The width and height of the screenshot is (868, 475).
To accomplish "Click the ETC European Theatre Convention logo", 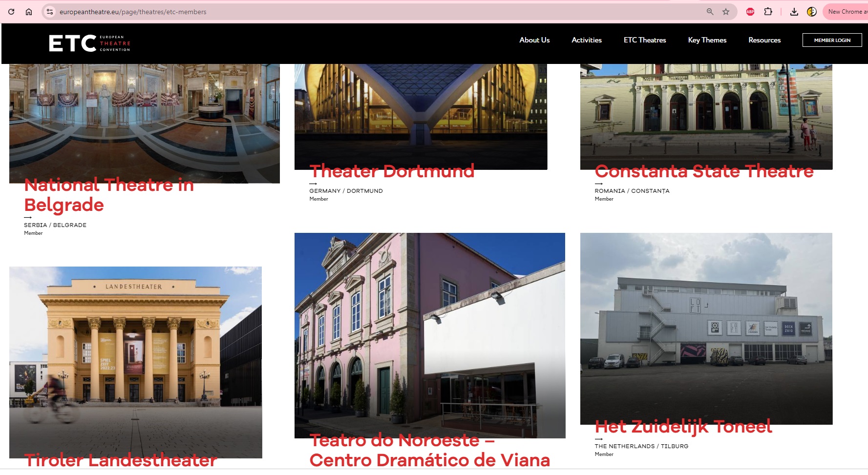I will 89,43.
